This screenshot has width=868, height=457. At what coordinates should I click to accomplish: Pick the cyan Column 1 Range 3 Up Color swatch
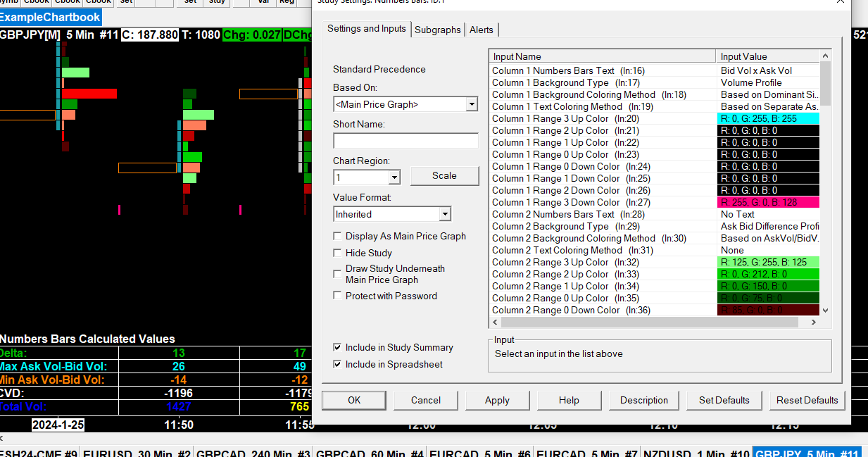[767, 118]
